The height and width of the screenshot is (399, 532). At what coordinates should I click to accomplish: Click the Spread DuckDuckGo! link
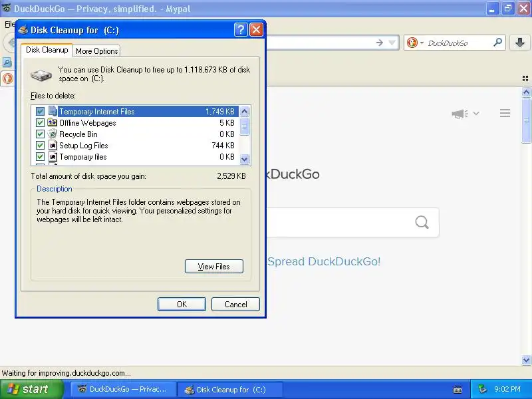(x=324, y=261)
